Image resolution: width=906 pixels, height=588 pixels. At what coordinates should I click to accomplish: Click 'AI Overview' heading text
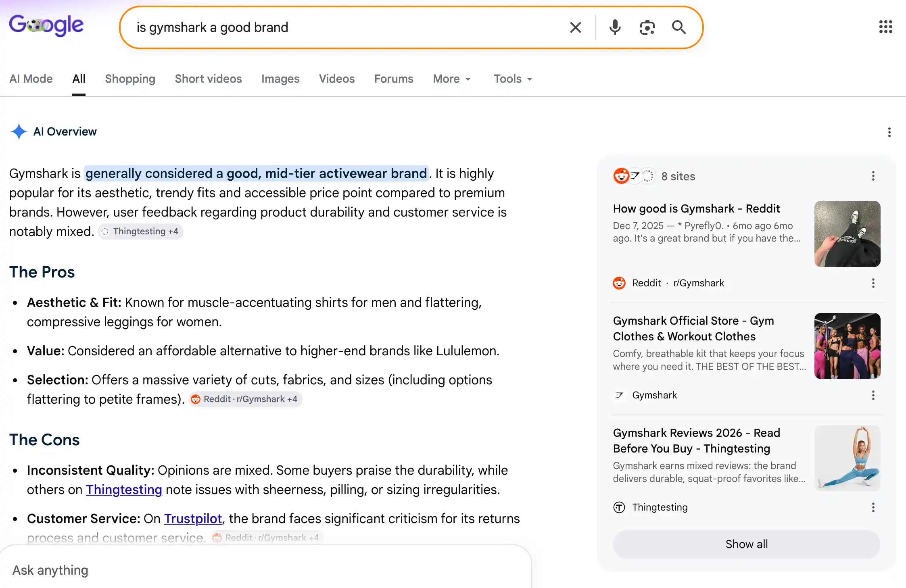[x=65, y=131]
